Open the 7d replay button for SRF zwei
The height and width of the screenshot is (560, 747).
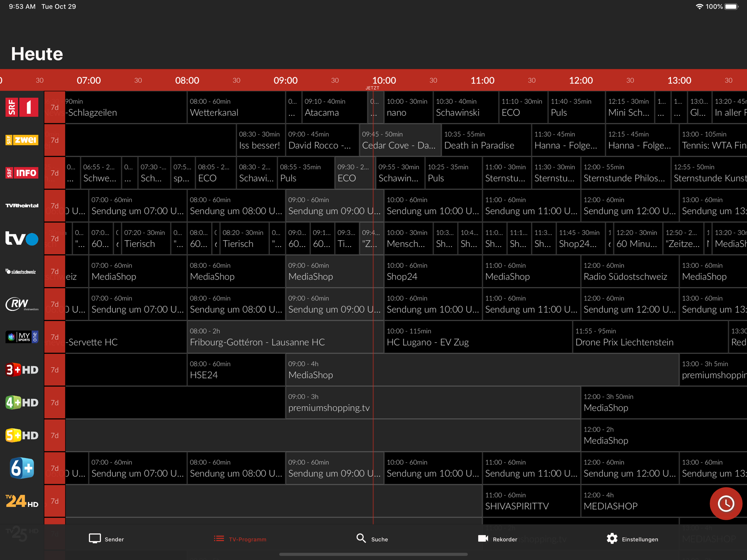pos(55,140)
